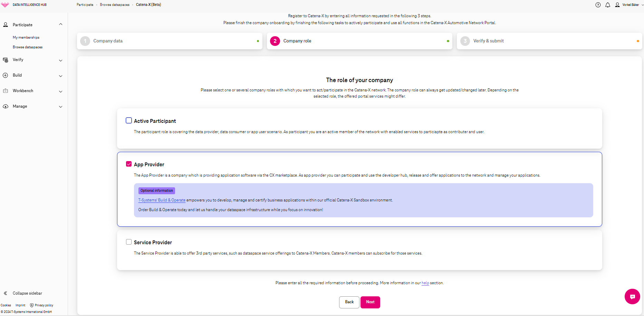This screenshot has width=644, height=316.
Task: Click the Participate person icon in sidebar
Action: [x=6, y=25]
